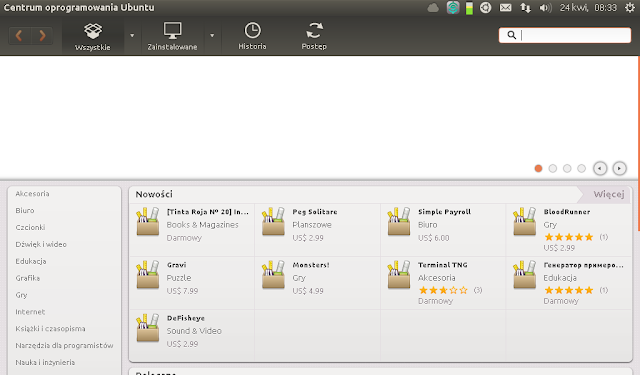Open the Dźwięk i wideo category
This screenshot has height=375, width=640.
coord(41,244)
